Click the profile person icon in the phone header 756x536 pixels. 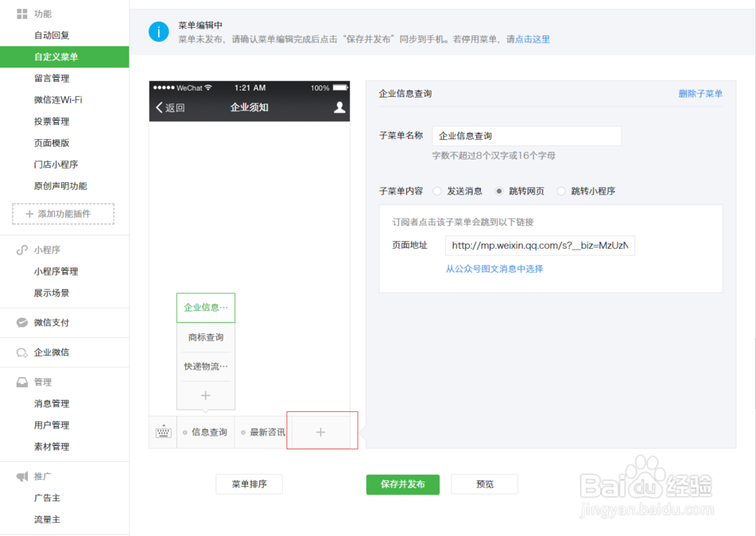pyautogui.click(x=339, y=107)
